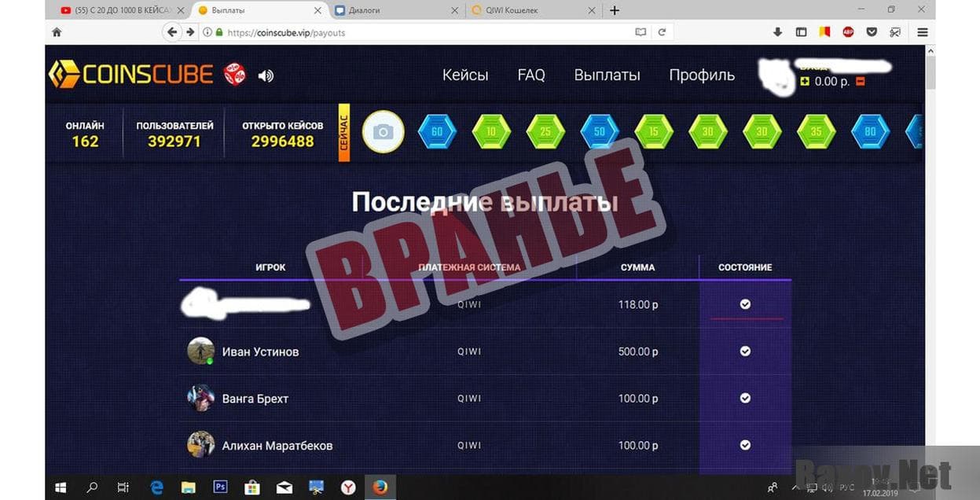Open the FAQ page link
Image resolution: width=980 pixels, height=500 pixels.
(531, 75)
